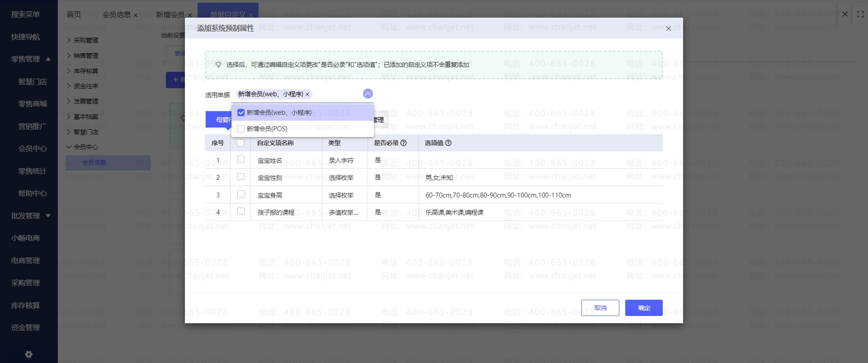868x363 pixels.
Task: Click the 序号 column header
Action: click(217, 143)
